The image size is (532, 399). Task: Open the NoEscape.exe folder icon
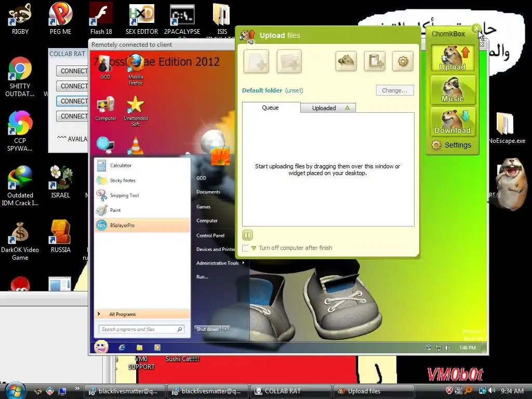(x=507, y=128)
